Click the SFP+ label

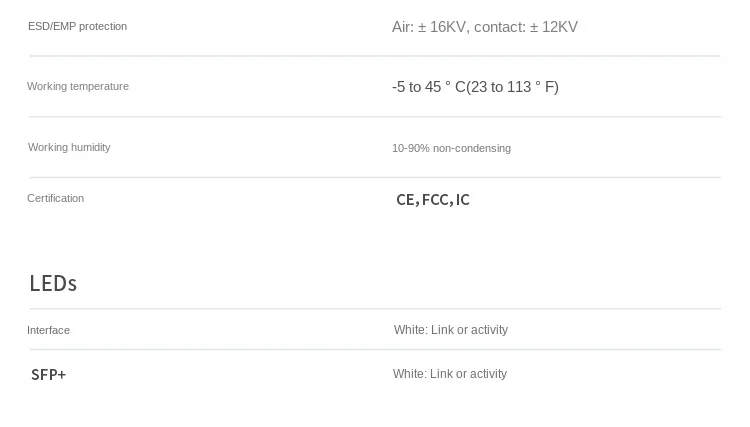tap(48, 375)
